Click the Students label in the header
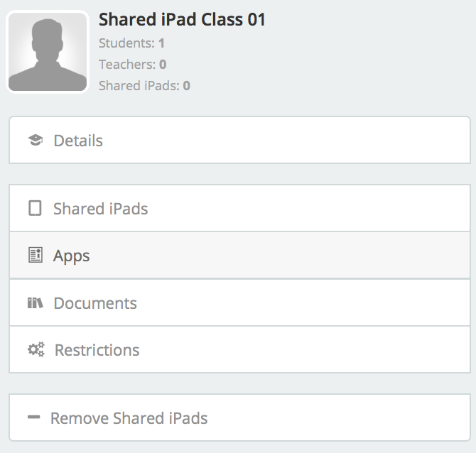The height and width of the screenshot is (453, 476). coord(126,43)
